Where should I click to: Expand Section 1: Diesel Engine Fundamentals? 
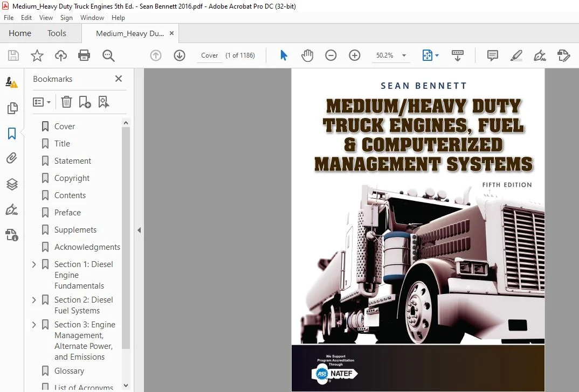click(x=33, y=264)
